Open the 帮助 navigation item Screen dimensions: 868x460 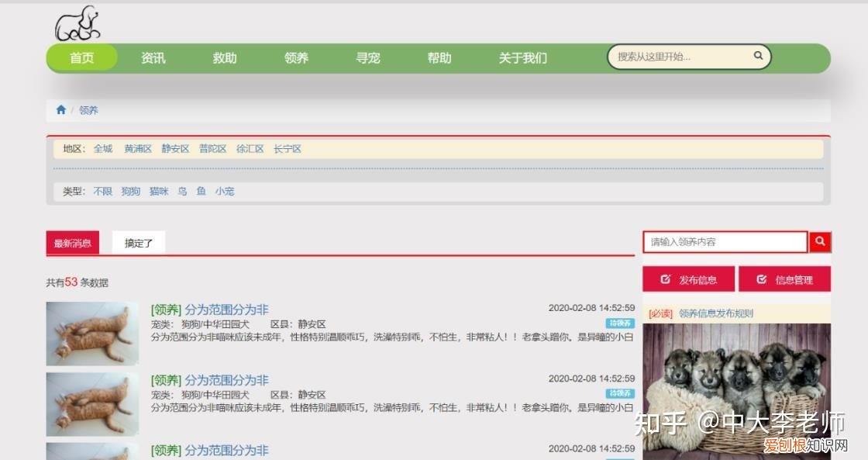point(439,58)
